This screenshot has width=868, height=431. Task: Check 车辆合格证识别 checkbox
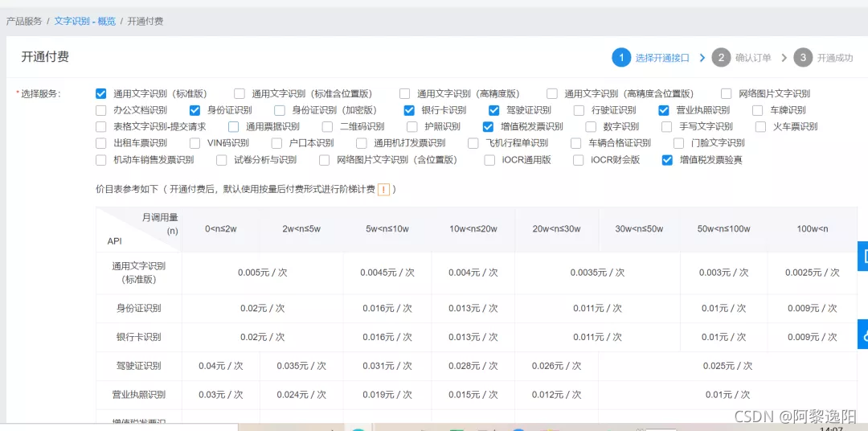click(x=576, y=143)
